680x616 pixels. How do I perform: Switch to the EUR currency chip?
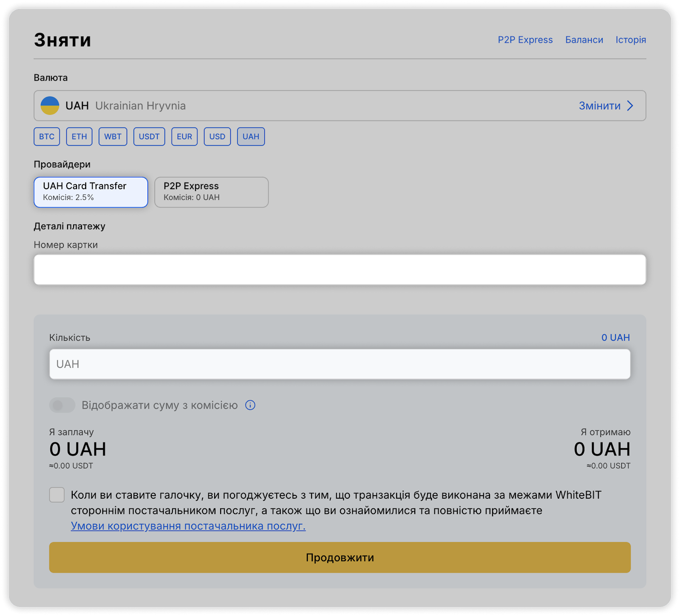point(184,136)
